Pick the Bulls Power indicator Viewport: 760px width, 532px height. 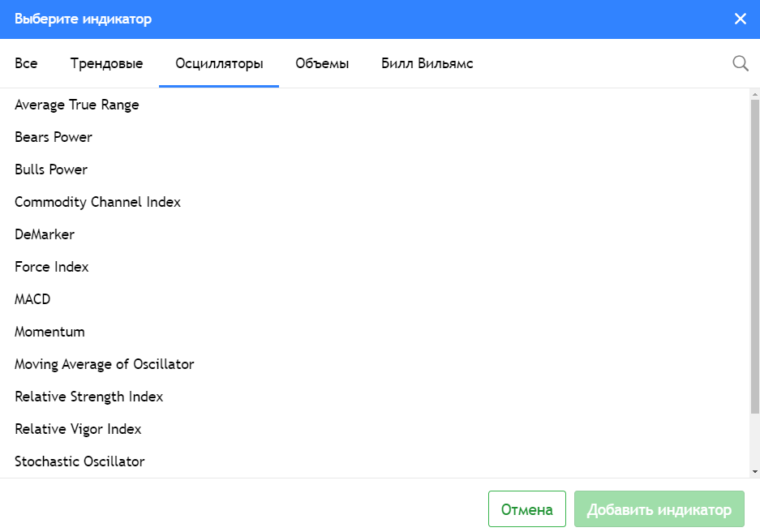51,169
